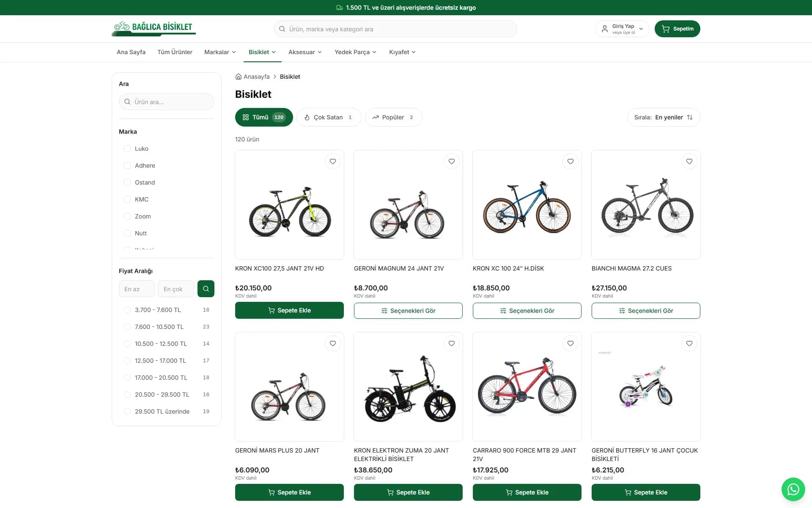Open the Bisiklet dropdown menu
This screenshot has width=812, height=508.
[262, 52]
